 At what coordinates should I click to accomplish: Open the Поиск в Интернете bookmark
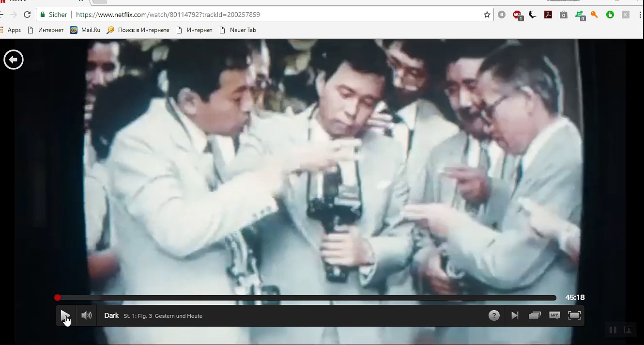pyautogui.click(x=138, y=30)
